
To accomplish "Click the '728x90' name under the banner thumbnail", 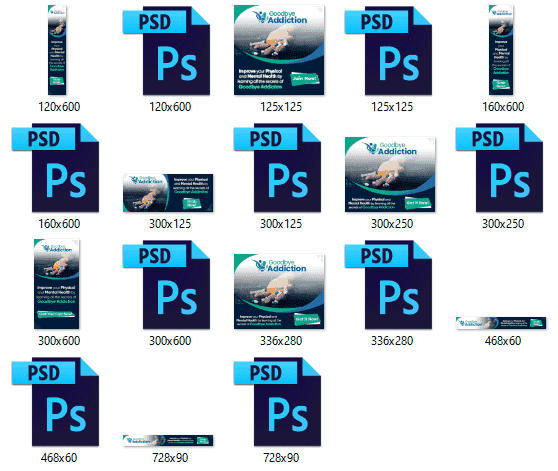I will click(x=170, y=458).
